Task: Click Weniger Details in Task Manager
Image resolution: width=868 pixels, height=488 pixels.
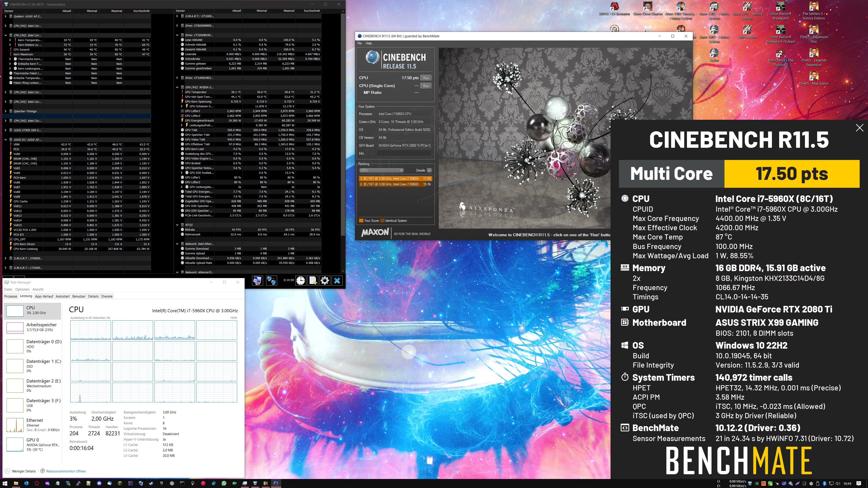Action: click(20, 471)
